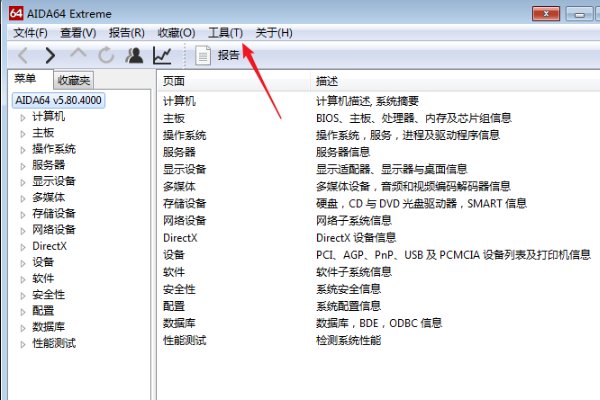The width and height of the screenshot is (600, 400).
Task: Select the 存储设备 row in page list
Action: 379,203
